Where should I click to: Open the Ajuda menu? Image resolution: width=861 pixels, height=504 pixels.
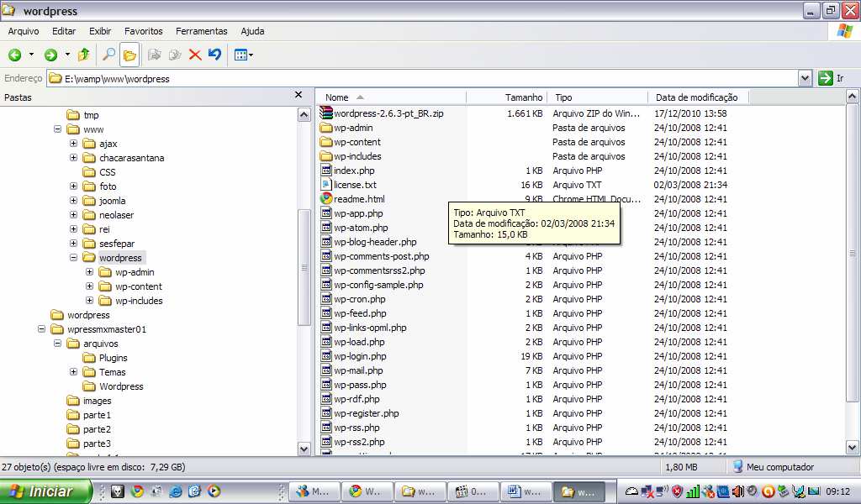tap(252, 31)
